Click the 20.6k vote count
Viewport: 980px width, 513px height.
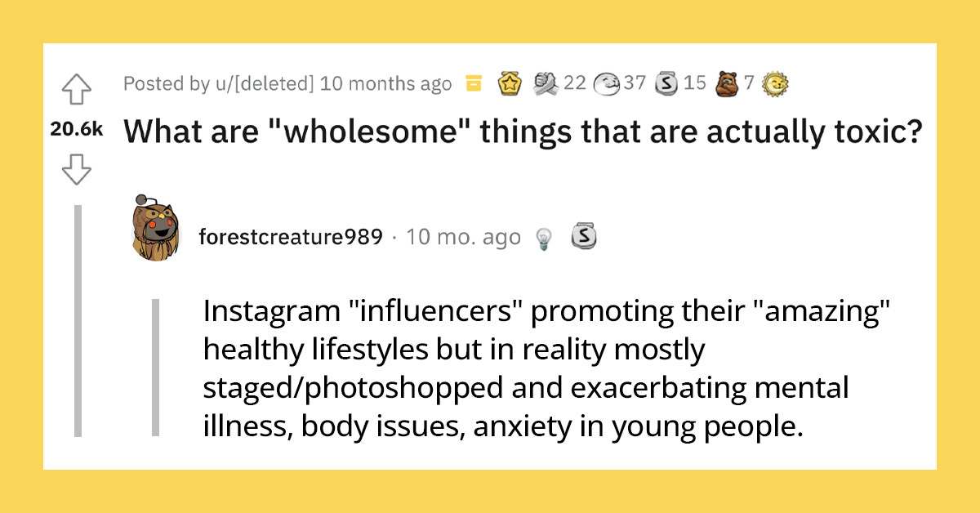(x=76, y=129)
